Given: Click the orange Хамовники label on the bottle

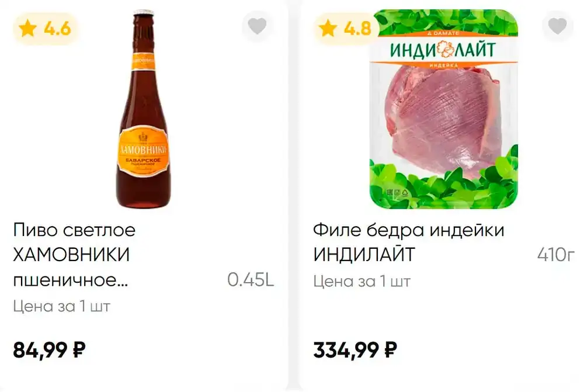Looking at the screenshot, I should [144, 151].
